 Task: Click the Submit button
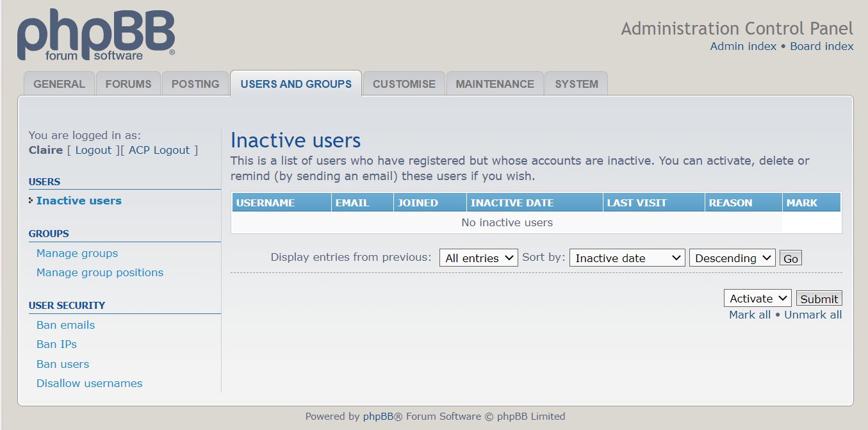819,298
